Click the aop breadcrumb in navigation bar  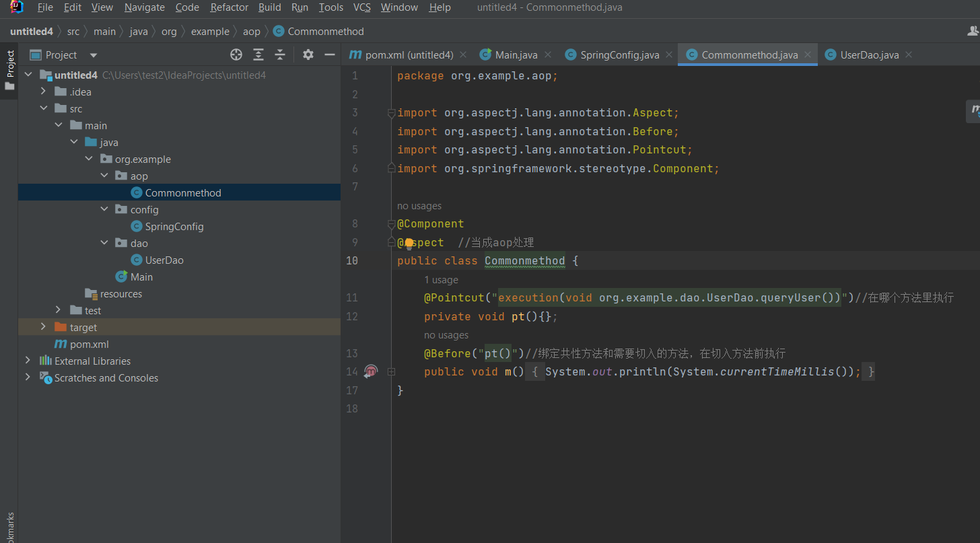tap(251, 32)
